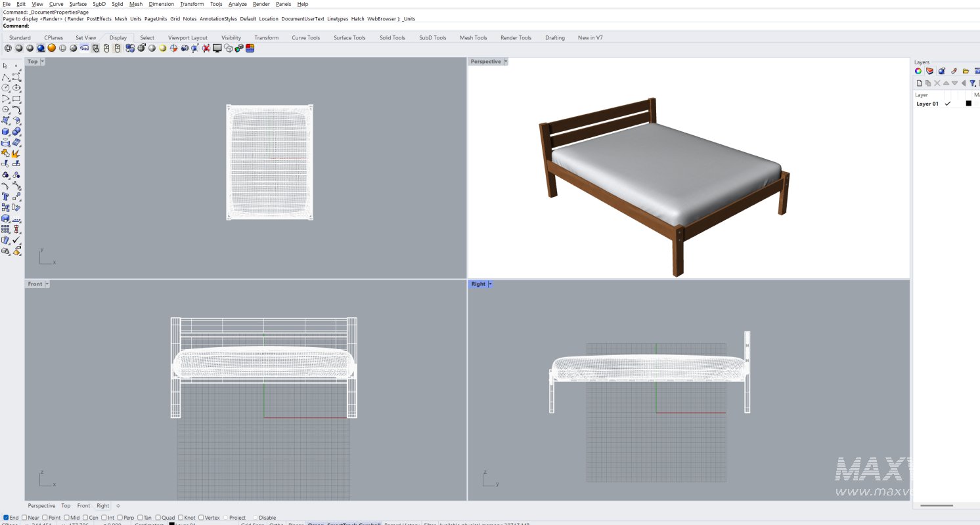Create a new layer in the Layers panel
The height and width of the screenshot is (525, 980).
(919, 83)
